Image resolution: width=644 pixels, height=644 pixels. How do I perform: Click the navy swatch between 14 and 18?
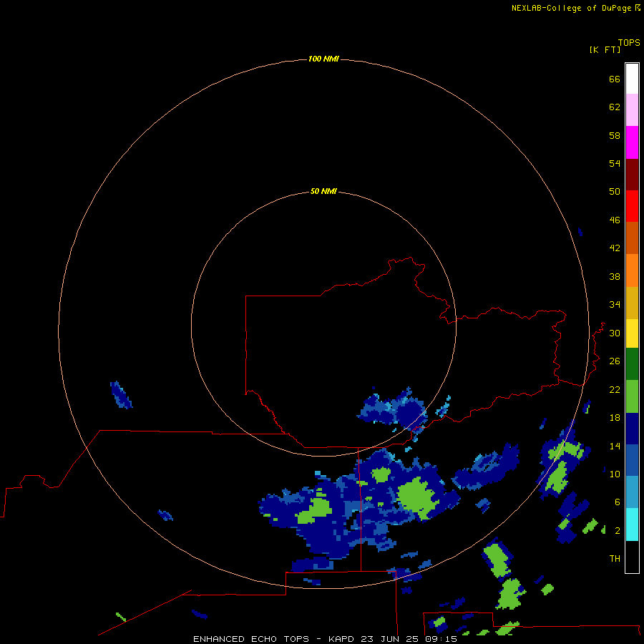[632, 429]
